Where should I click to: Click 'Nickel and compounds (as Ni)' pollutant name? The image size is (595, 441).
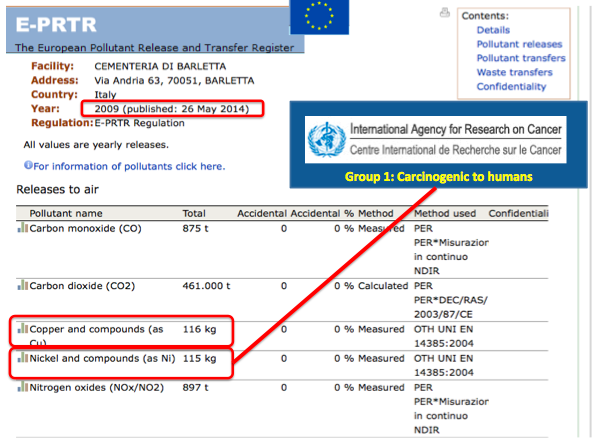coord(102,358)
